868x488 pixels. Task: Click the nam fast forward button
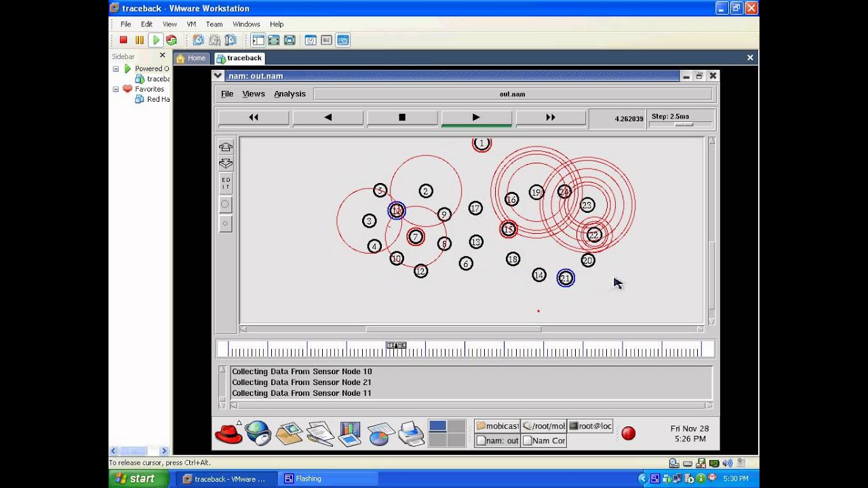[x=551, y=118]
